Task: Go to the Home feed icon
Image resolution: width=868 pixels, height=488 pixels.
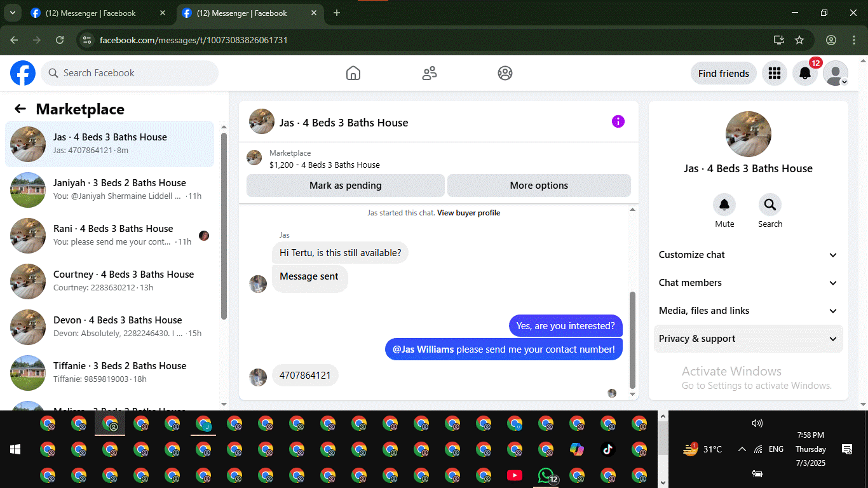Action: (353, 73)
